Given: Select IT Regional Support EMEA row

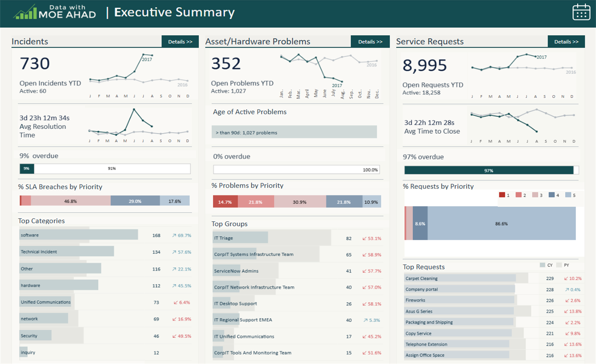Looking at the screenshot, I should click(297, 320).
